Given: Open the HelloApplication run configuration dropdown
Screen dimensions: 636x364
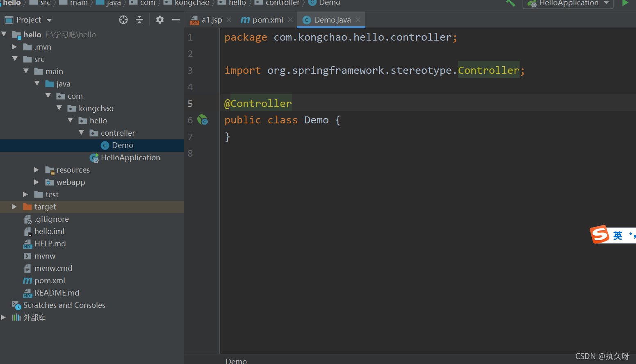Looking at the screenshot, I should tap(568, 3).
